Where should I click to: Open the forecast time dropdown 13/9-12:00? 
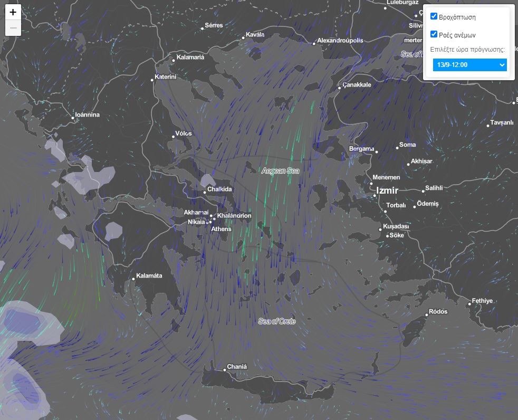coord(469,65)
